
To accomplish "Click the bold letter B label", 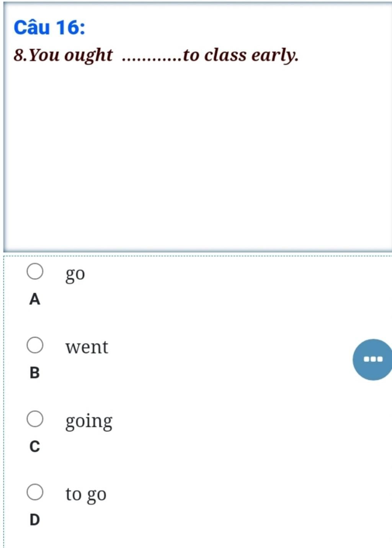I will pyautogui.click(x=34, y=373).
